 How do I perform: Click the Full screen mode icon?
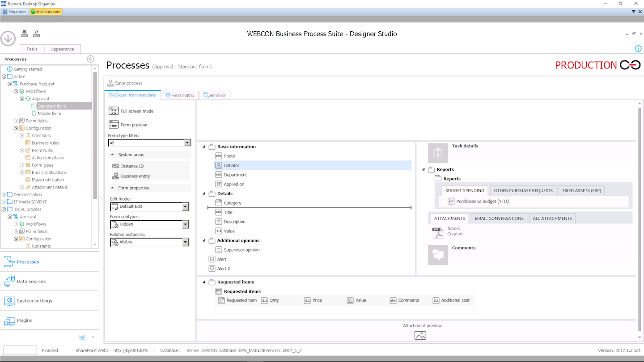tap(113, 110)
